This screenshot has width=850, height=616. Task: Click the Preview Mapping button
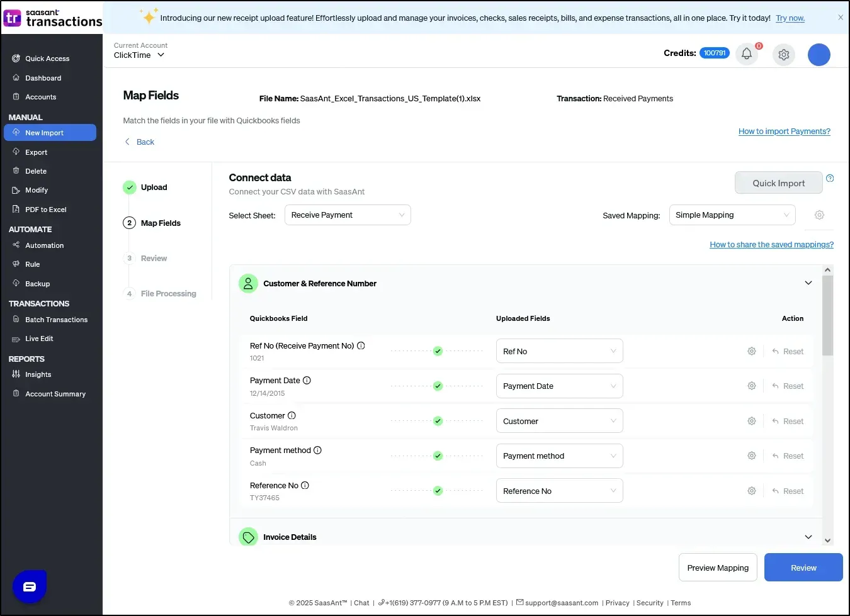tap(718, 568)
